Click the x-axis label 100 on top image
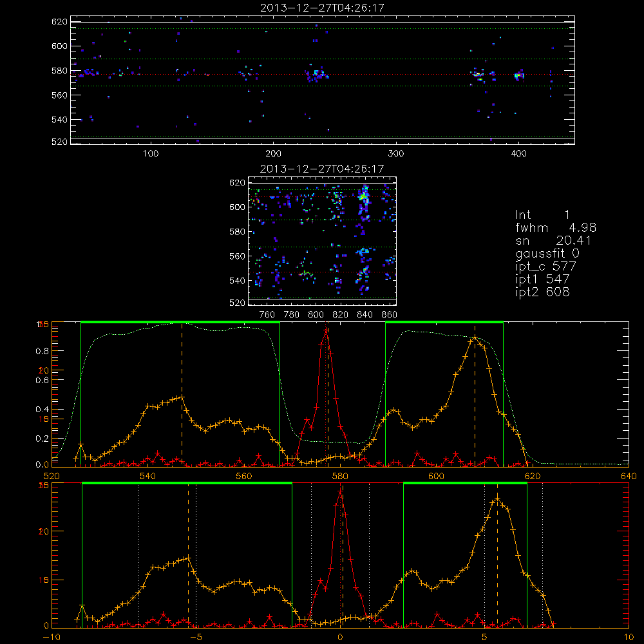 pos(151,154)
